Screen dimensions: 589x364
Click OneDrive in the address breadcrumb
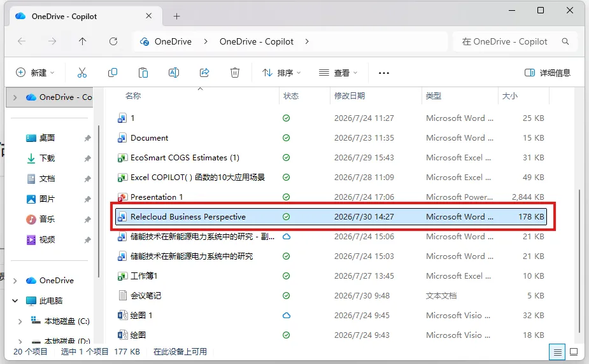coord(173,41)
